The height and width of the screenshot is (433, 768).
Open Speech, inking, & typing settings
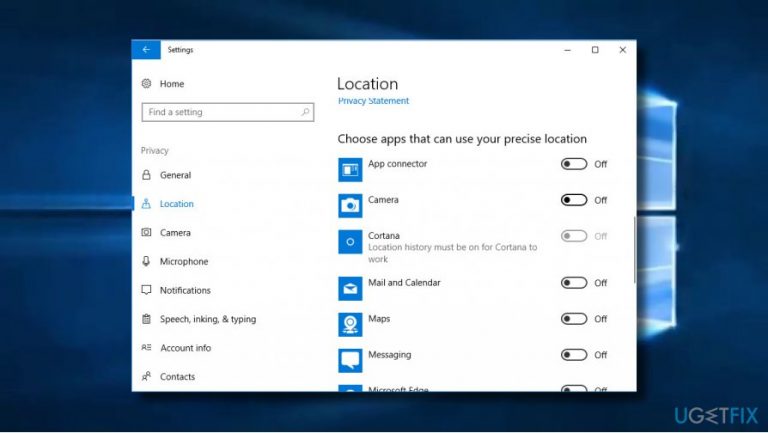click(208, 319)
